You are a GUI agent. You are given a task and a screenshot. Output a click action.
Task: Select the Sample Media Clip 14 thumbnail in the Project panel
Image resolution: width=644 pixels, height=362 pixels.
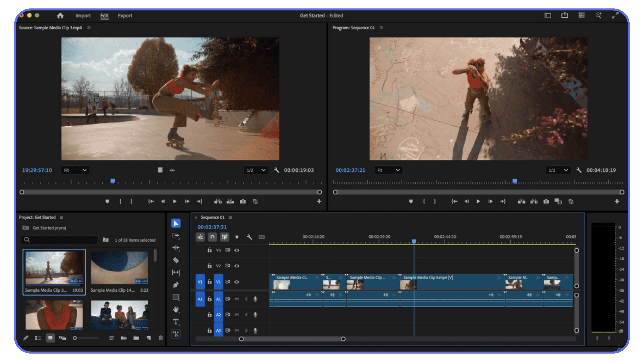click(119, 267)
